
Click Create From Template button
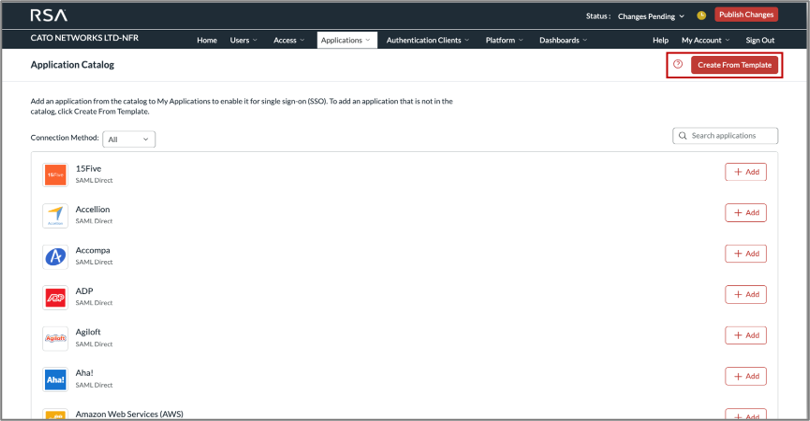tap(734, 65)
